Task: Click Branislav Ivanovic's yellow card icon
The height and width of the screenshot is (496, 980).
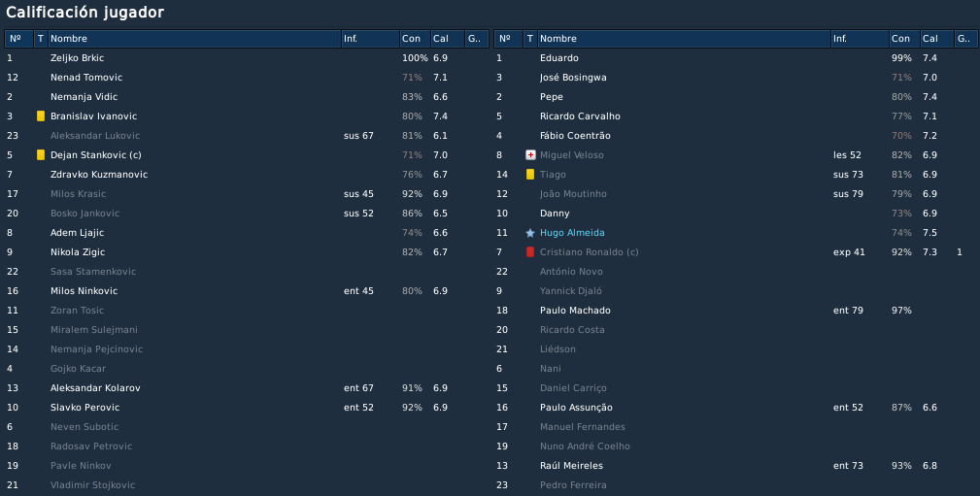Action: (x=41, y=116)
